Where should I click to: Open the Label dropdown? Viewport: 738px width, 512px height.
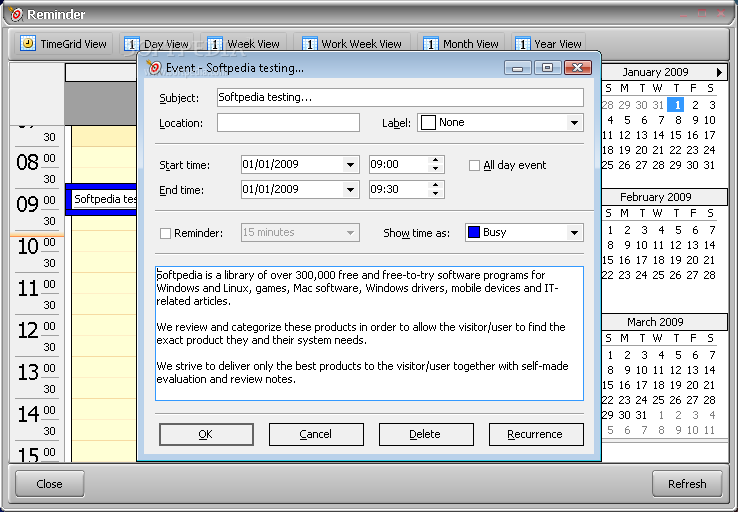pyautogui.click(x=574, y=123)
